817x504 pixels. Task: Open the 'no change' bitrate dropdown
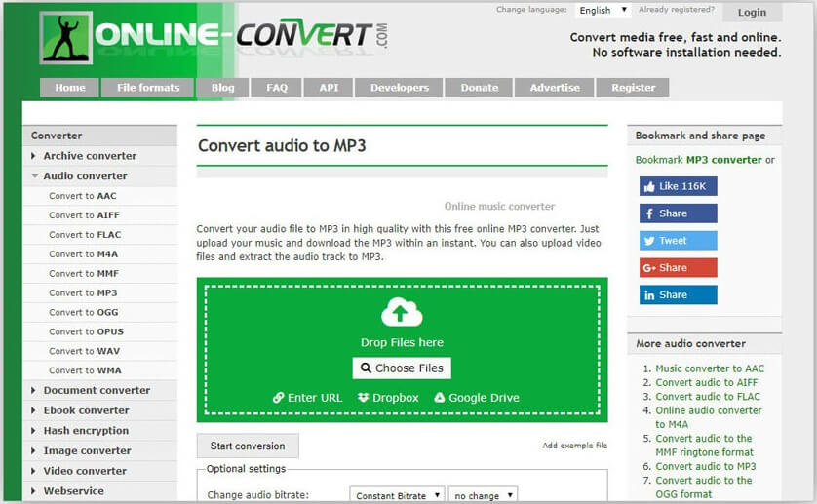tap(483, 495)
